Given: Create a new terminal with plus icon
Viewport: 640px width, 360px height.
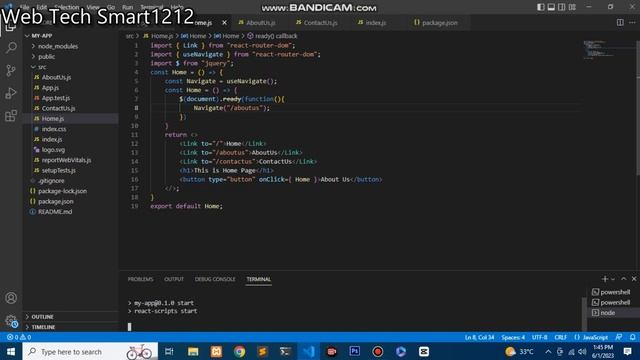Looking at the screenshot, I should coord(604,279).
